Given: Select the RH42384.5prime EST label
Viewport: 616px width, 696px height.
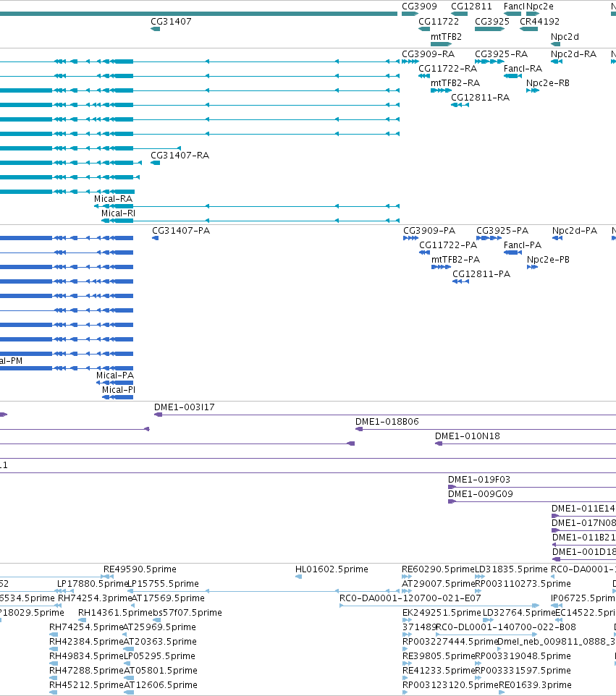Looking at the screenshot, I should point(86,642).
